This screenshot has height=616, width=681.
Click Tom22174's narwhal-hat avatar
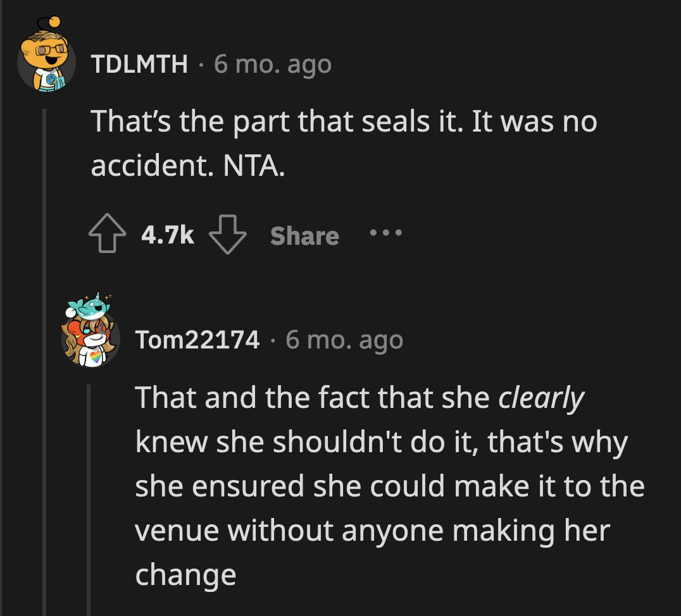tap(90, 336)
